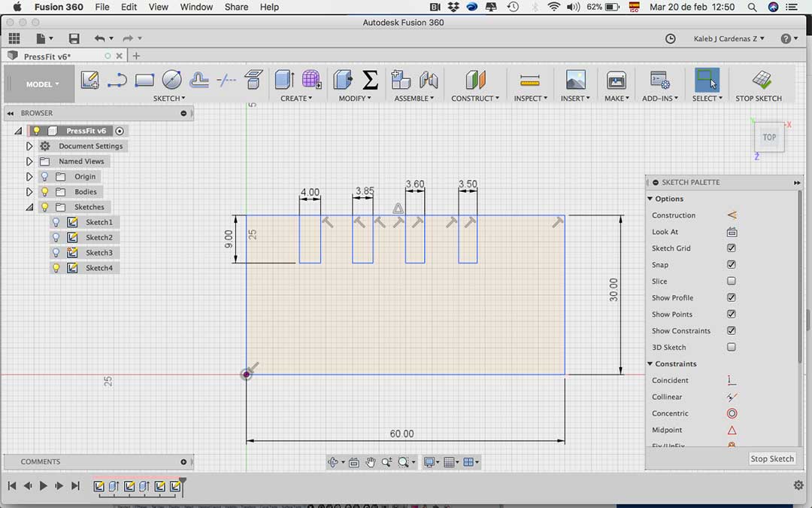Click the TOP face of view cube
This screenshot has height=508, width=812.
[769, 138]
